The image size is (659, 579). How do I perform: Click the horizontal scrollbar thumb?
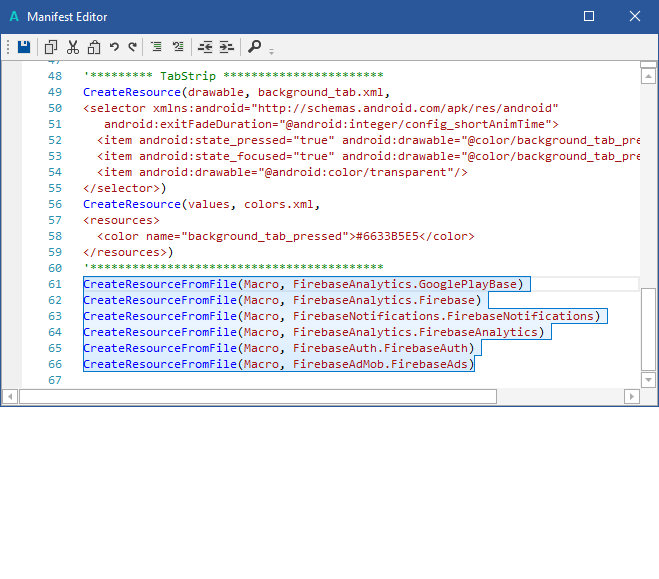point(258,396)
